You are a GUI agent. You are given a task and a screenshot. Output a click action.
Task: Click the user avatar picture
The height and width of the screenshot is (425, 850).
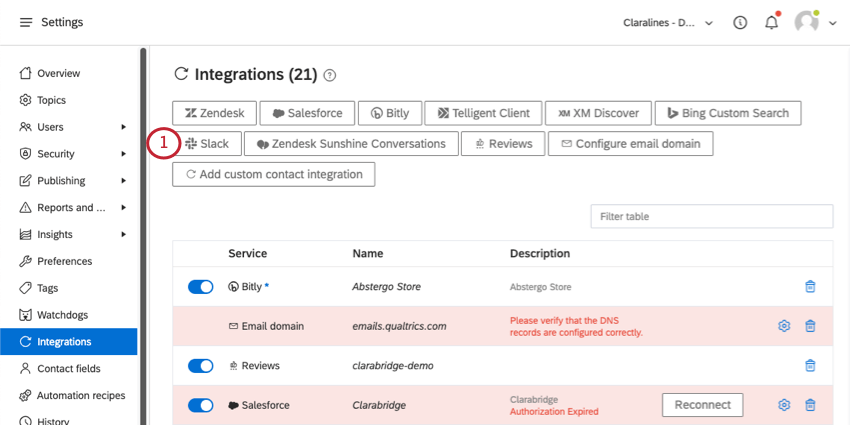806,23
